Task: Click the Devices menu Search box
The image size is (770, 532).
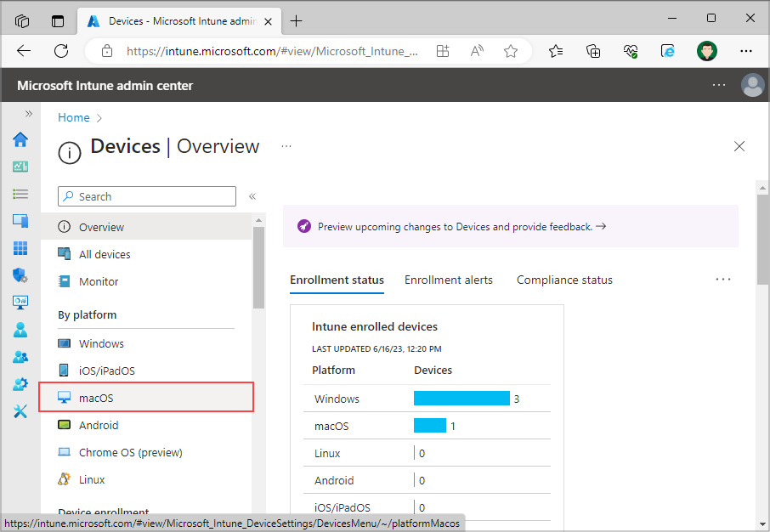Action: [147, 196]
